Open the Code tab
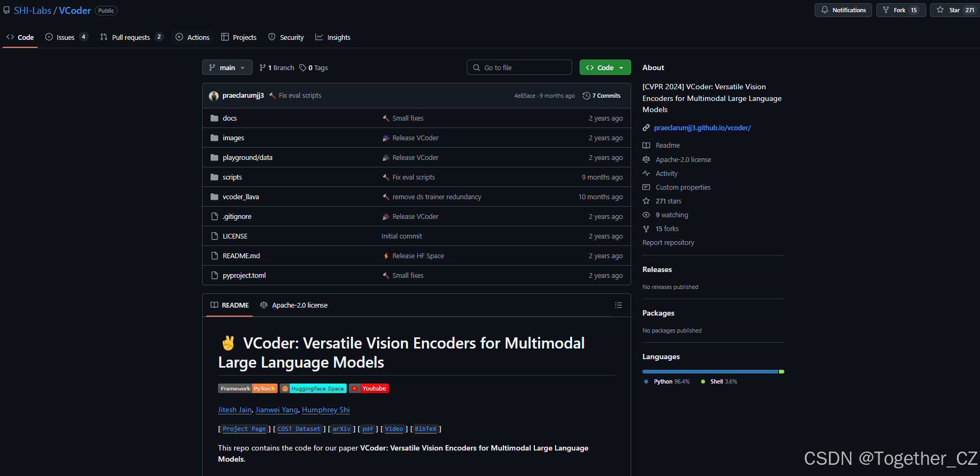The width and height of the screenshot is (980, 476). [x=20, y=37]
